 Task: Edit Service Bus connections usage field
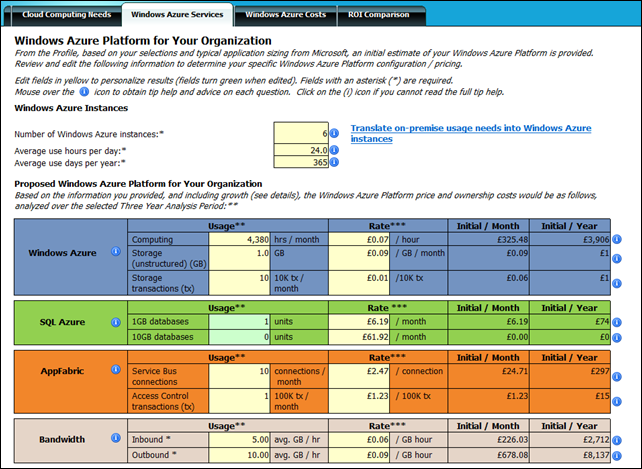pyautogui.click(x=239, y=376)
